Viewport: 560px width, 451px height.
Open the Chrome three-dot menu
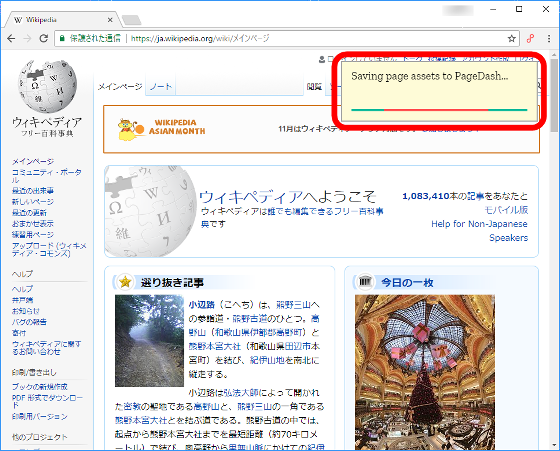pos(549,38)
